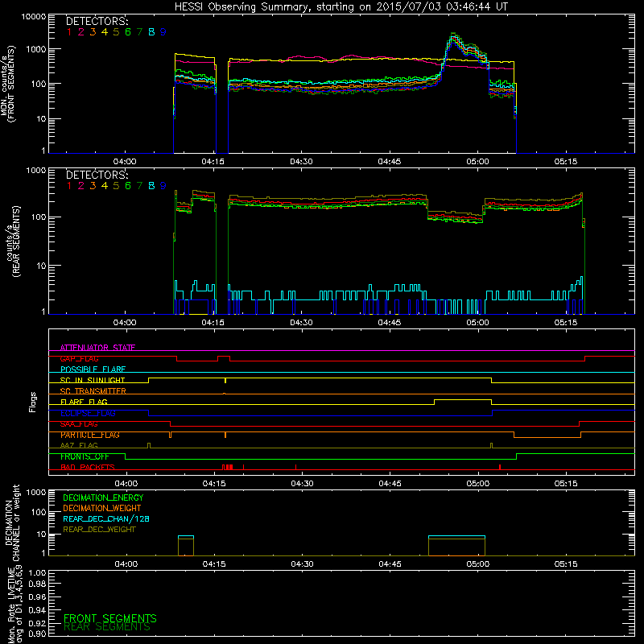
Task: Click the BAD_PACKETS flag label
Action: point(88,468)
